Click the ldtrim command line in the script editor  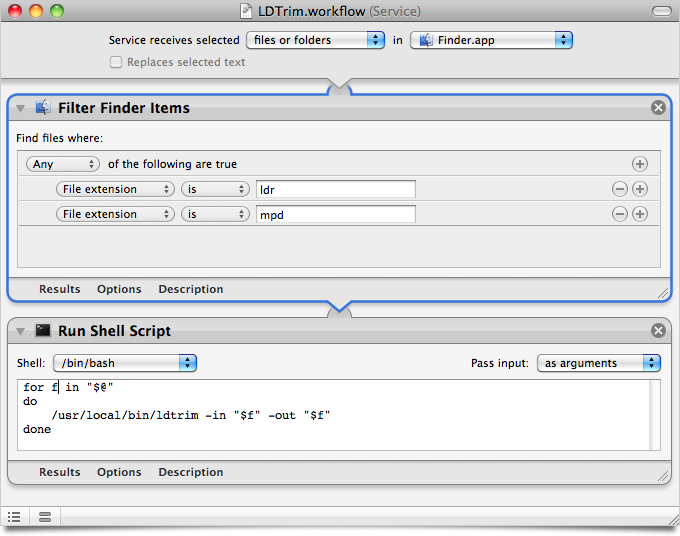pos(191,415)
